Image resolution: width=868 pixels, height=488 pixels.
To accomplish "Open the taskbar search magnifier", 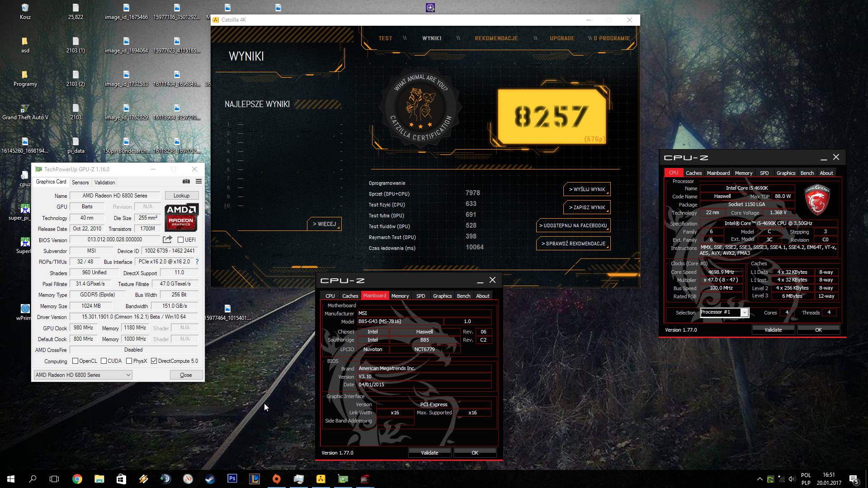I will (x=33, y=479).
